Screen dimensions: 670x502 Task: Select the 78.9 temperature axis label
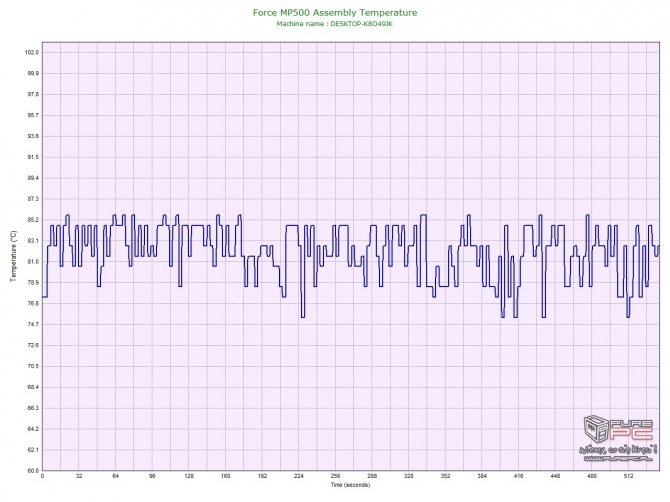[x=33, y=283]
